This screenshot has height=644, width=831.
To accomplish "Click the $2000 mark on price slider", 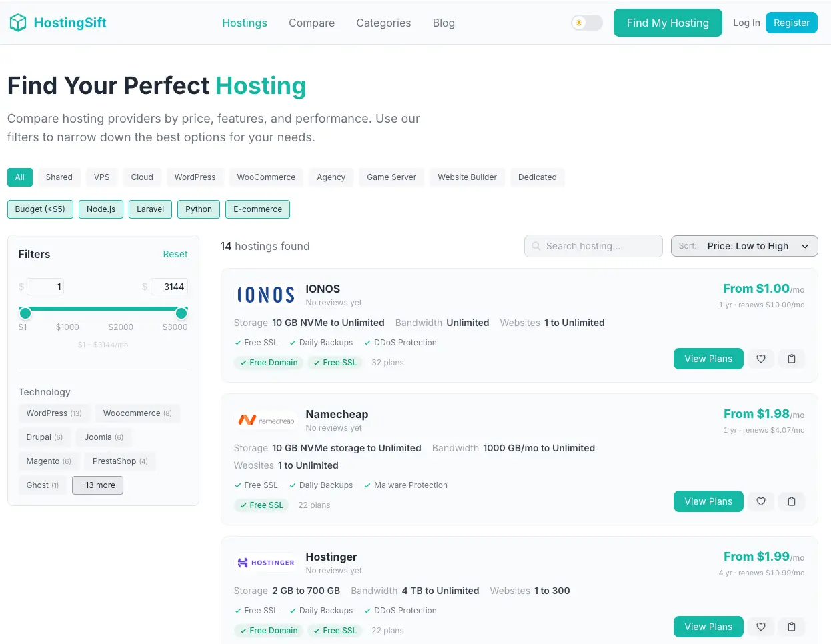I will (121, 327).
